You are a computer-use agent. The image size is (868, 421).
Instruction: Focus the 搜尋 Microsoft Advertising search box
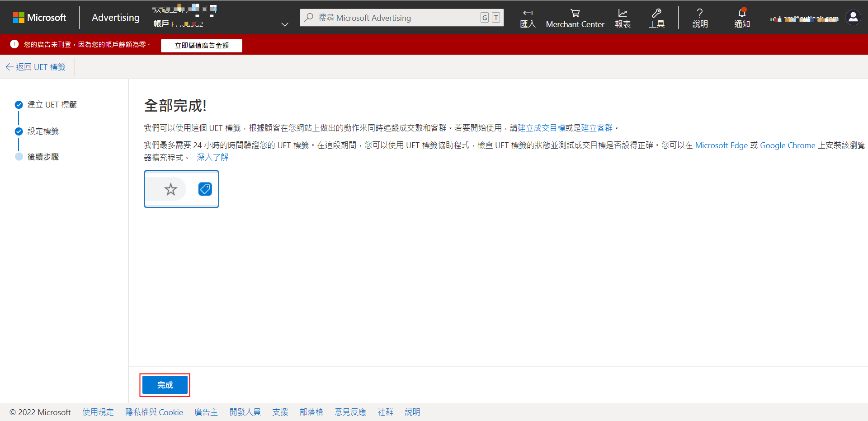(401, 18)
